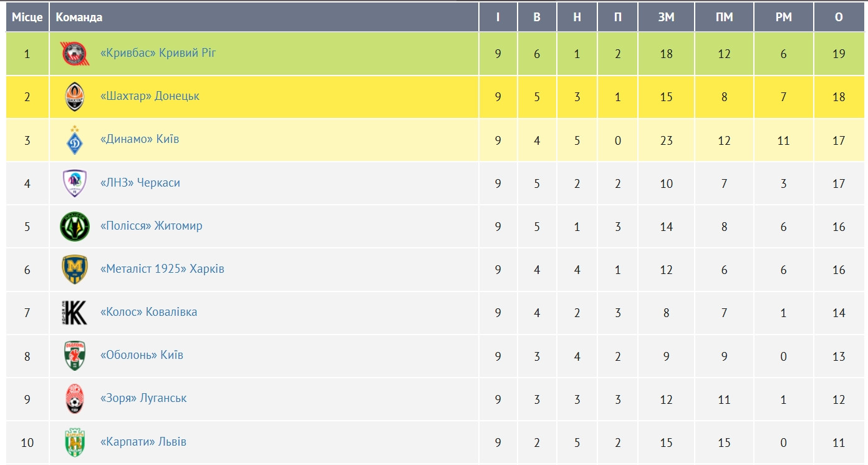Click the «ЗМ» goals scored header
The width and height of the screenshot is (868, 465).
coord(666,17)
